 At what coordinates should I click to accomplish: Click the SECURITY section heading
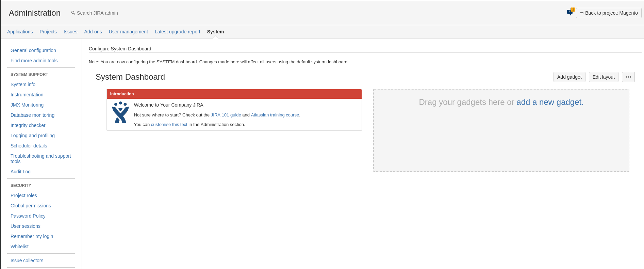(x=21, y=186)
